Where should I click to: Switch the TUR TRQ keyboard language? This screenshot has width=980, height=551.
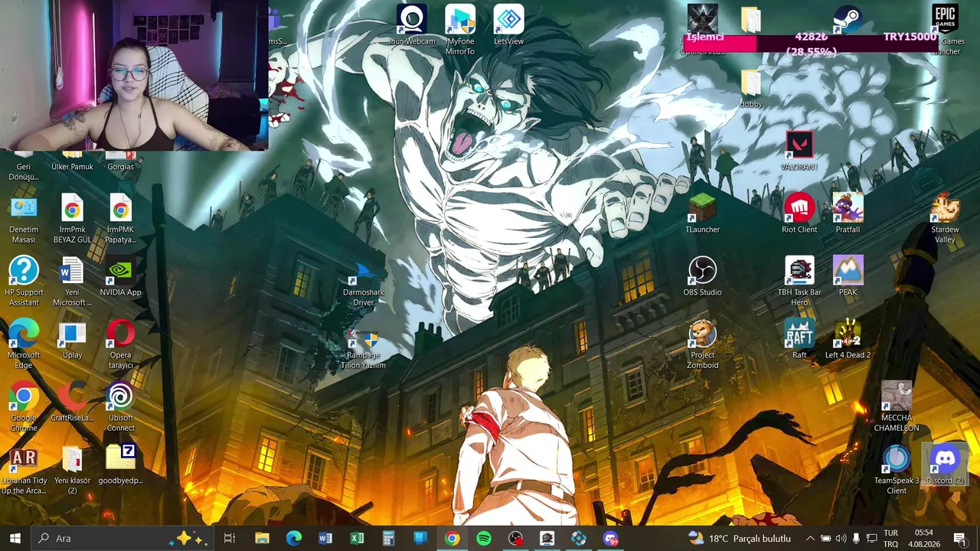pos(891,538)
